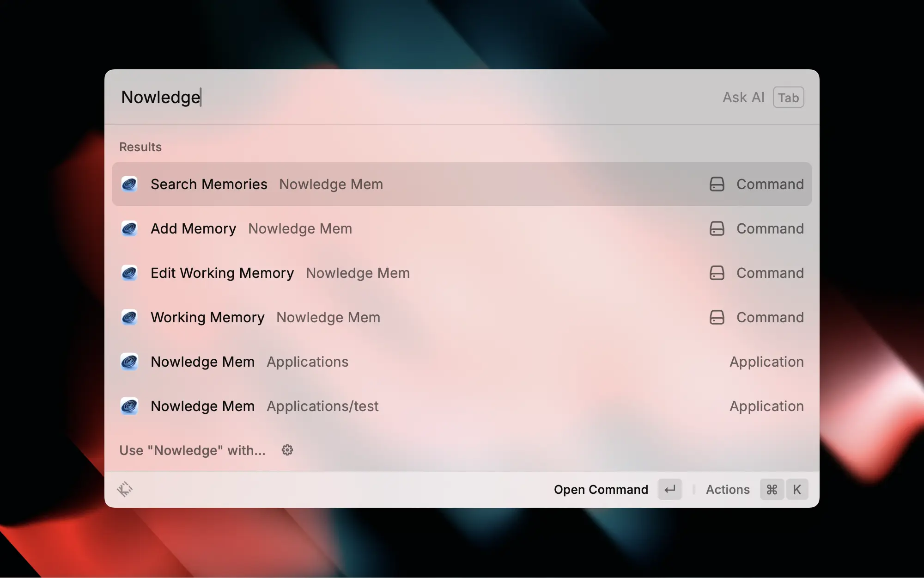Click the gear icon after Use Nowledge with
924x578 pixels.
[287, 450]
